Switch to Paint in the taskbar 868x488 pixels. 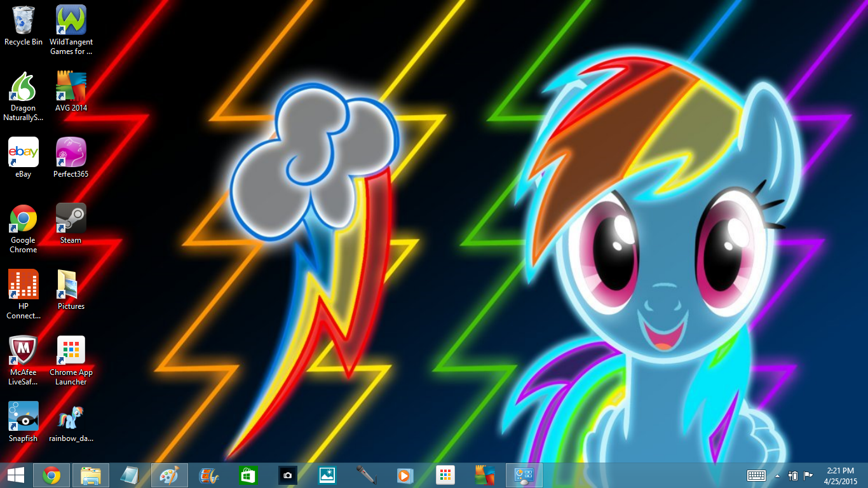(x=170, y=475)
